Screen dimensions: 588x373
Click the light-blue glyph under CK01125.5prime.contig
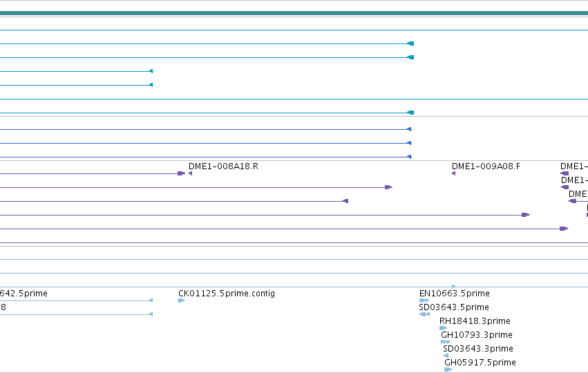[182, 300]
